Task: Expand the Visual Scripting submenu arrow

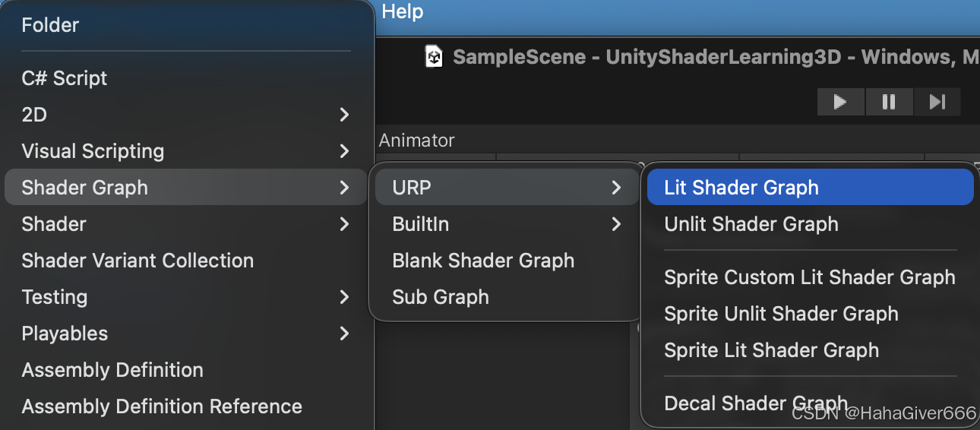Action: 344,151
